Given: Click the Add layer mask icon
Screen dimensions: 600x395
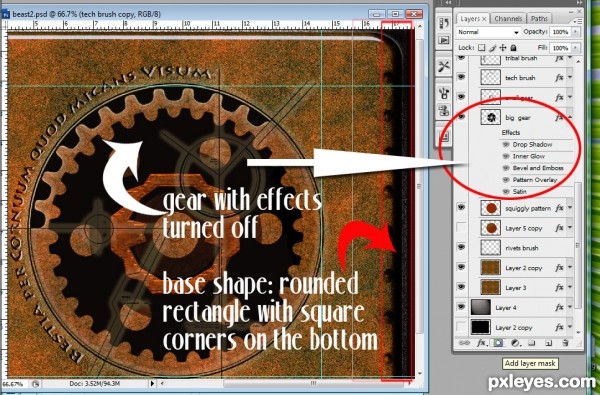Looking at the screenshot, I should pos(498,343).
